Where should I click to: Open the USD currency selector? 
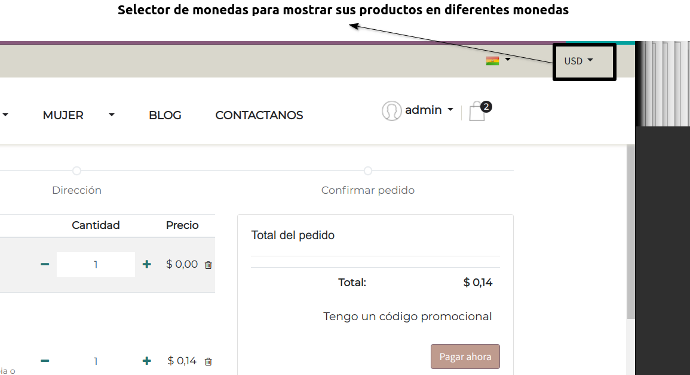click(579, 61)
